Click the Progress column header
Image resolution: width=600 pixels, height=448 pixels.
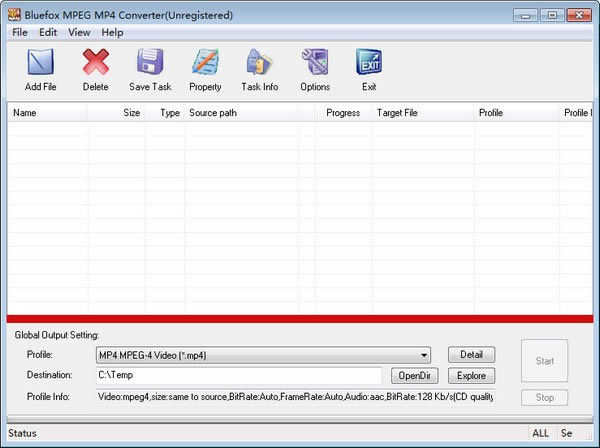click(343, 113)
